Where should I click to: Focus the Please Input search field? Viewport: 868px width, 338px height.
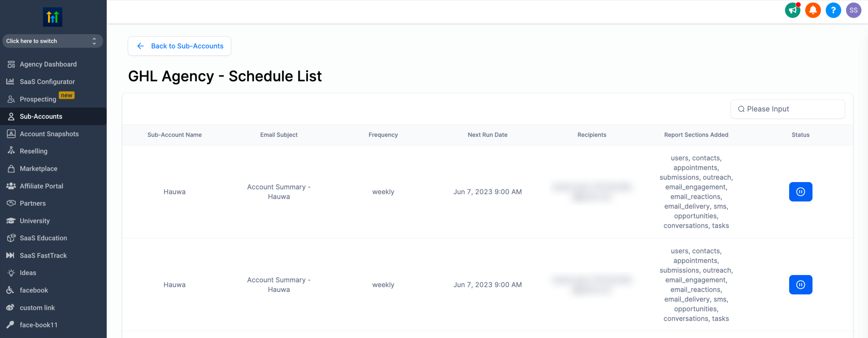pos(787,109)
